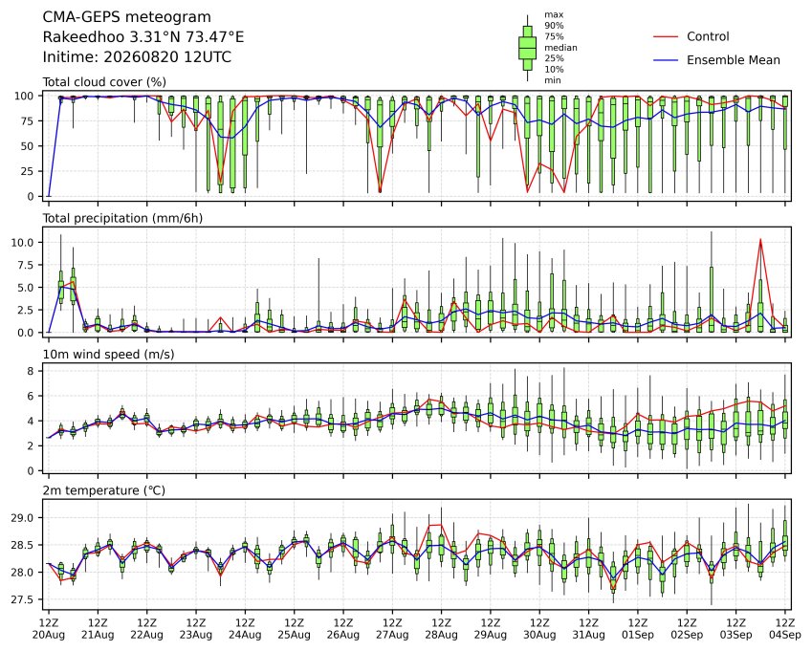This screenshot has height=651, width=812.
Task: Click the blue Ensemble Mean legend line
Action: 666,60
